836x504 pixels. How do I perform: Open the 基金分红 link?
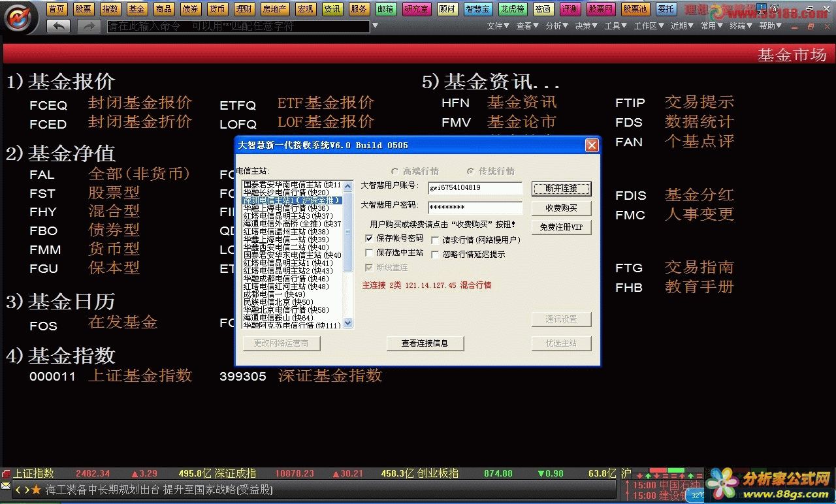tap(699, 195)
